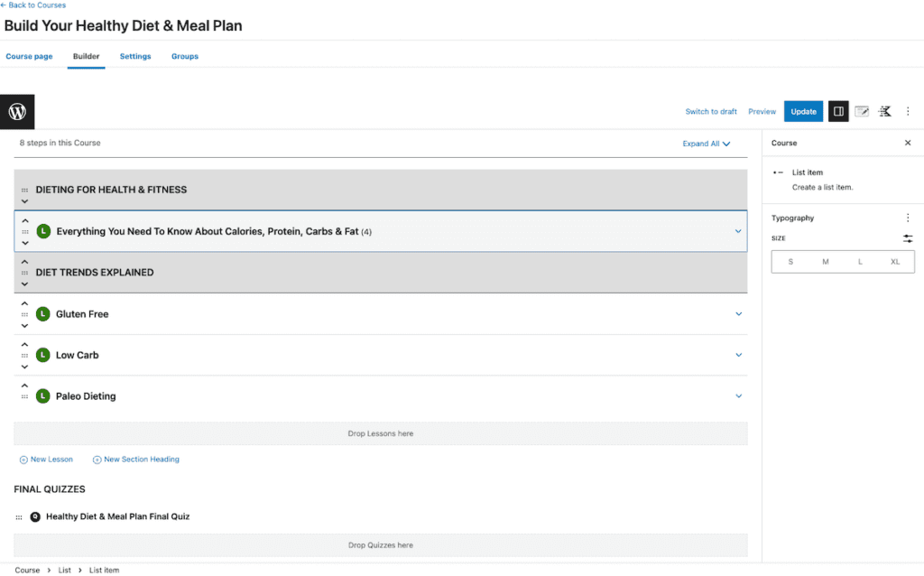
Task: Select the S typography size
Action: [x=790, y=261]
